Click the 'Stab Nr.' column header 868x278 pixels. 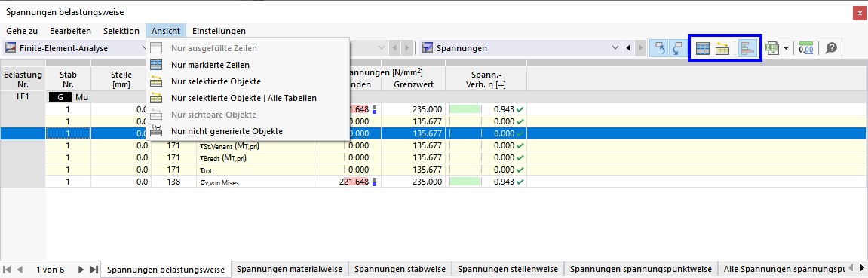tap(68, 80)
